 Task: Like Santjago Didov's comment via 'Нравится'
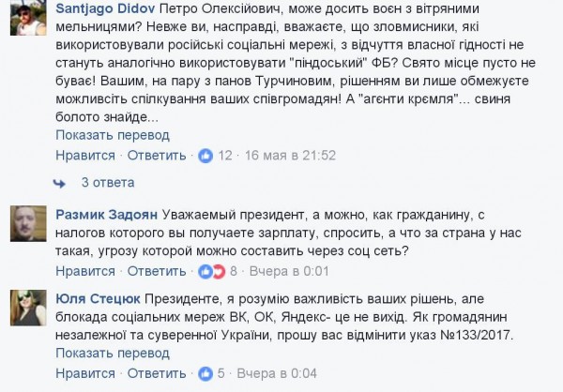[x=85, y=155]
